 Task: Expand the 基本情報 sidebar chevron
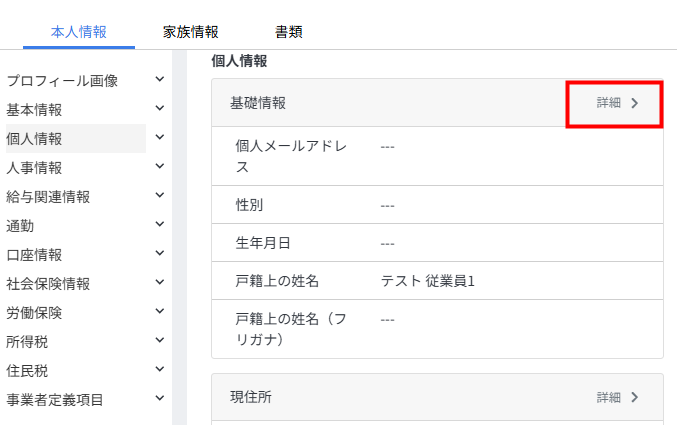click(159, 108)
